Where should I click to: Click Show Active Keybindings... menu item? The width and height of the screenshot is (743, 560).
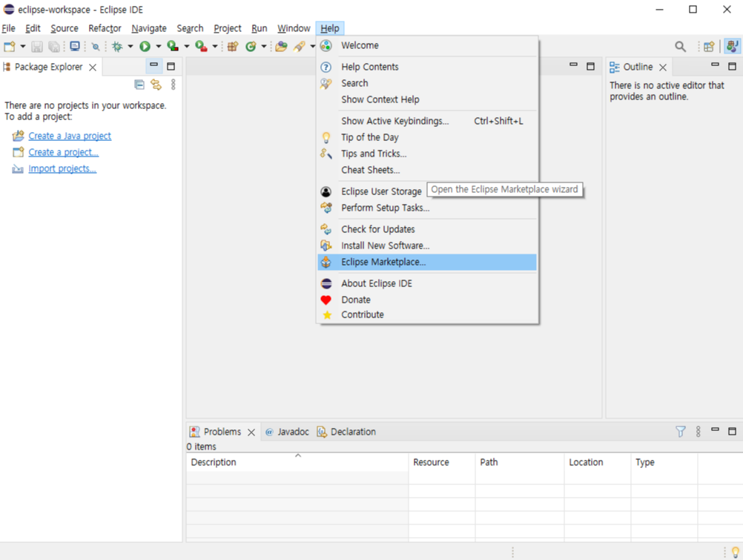pos(427,121)
